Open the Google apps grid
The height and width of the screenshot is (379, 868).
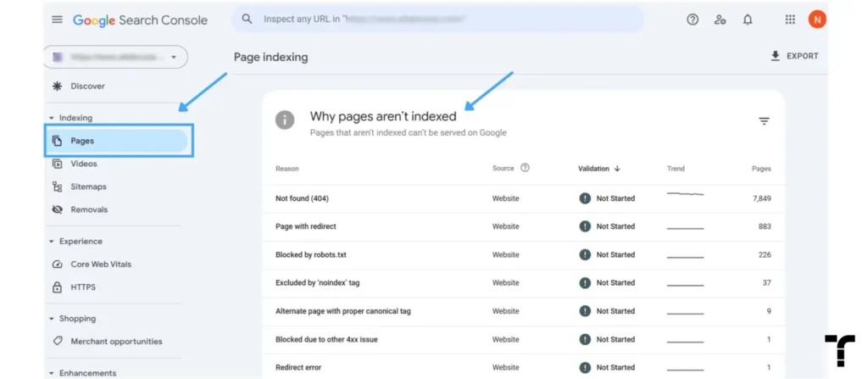(790, 20)
